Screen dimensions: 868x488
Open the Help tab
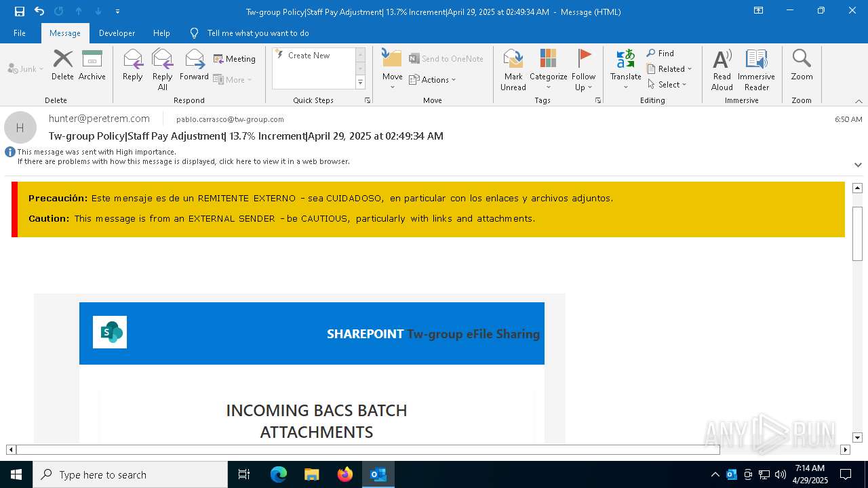(161, 33)
